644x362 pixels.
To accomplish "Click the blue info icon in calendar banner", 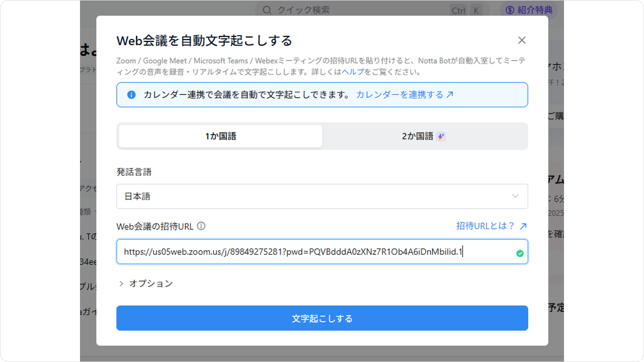I will (x=131, y=95).
